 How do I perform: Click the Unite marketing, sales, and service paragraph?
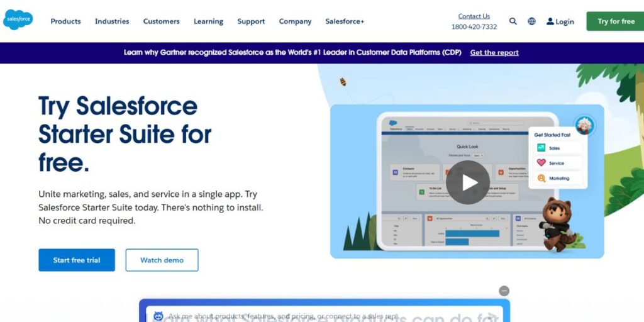point(151,208)
